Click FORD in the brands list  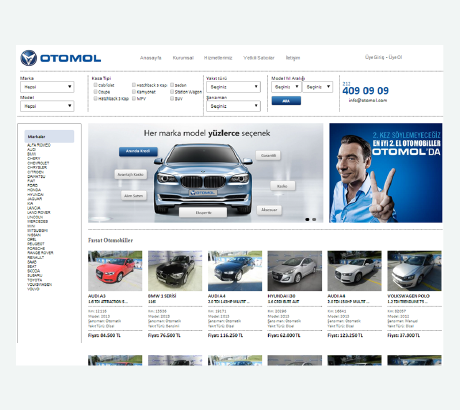pos(32,185)
